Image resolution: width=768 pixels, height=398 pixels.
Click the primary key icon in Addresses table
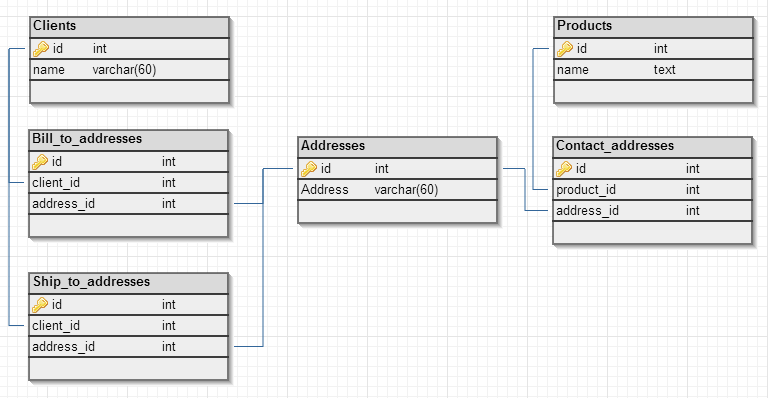pos(309,168)
